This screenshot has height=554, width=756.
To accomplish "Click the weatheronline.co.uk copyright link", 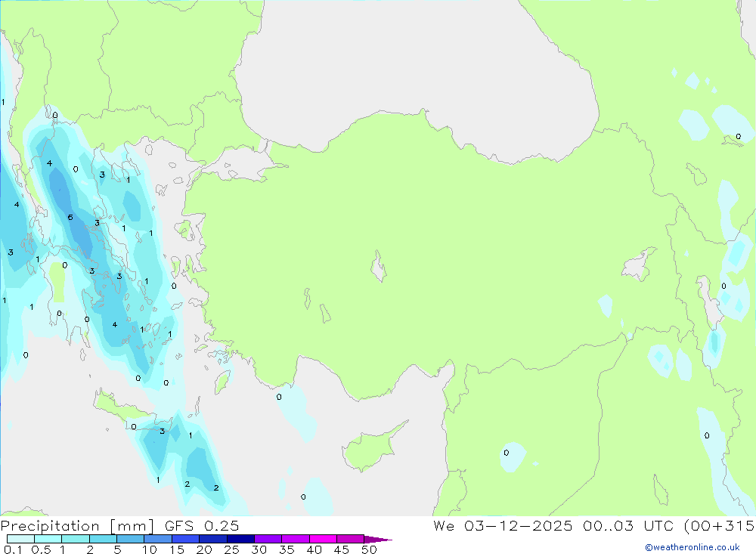I will pyautogui.click(x=692, y=547).
